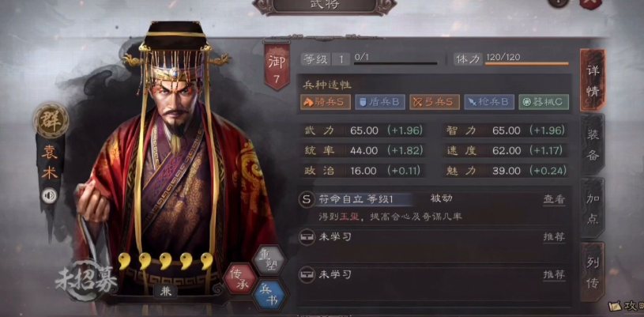Open the 列传 tab
Viewport: 644px width, 317px height.
tap(593, 272)
